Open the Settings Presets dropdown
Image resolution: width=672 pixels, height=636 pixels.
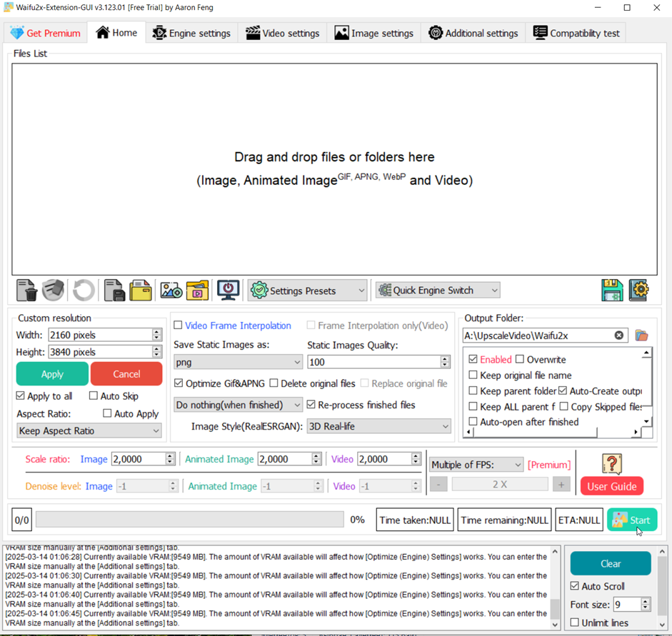[307, 291]
